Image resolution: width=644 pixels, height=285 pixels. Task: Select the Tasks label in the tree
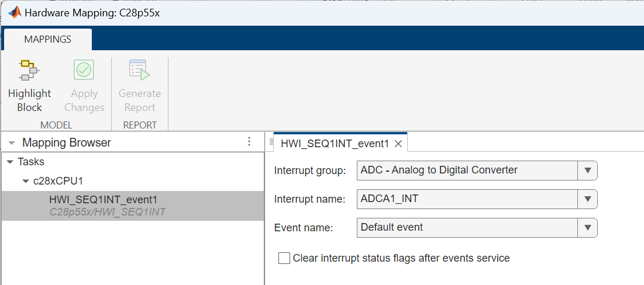[31, 162]
